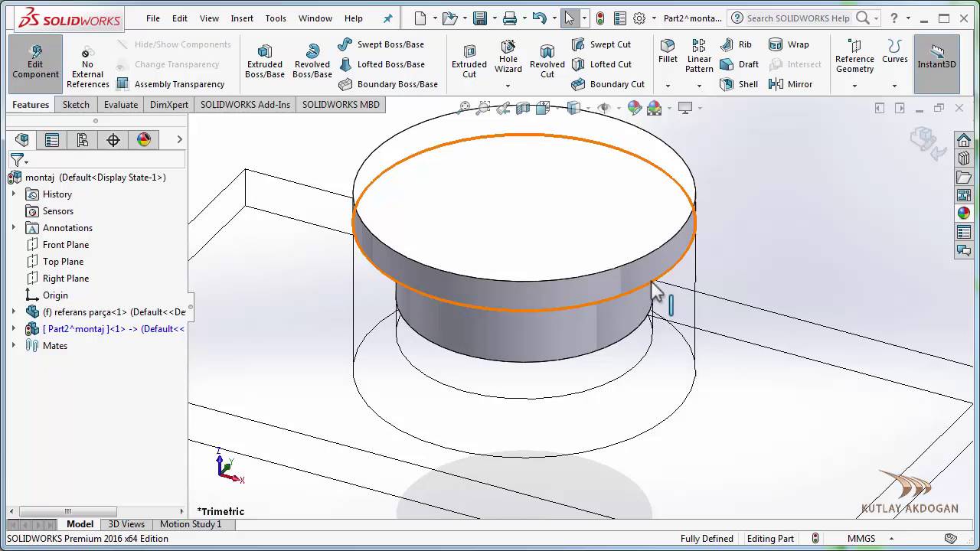Select the Rib tool

pyautogui.click(x=736, y=44)
